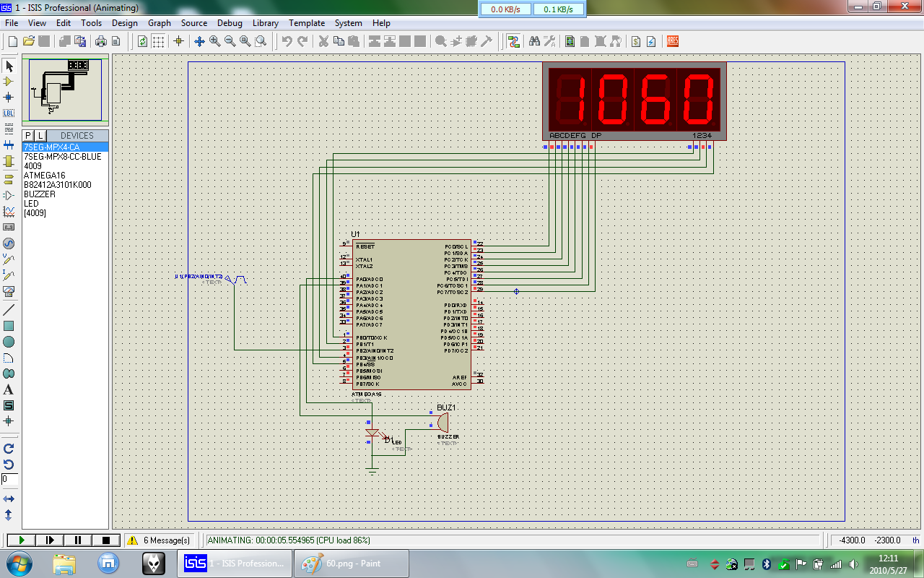Viewport: 924px width, 578px height.
Task: Select the Graph Mode tool
Action: point(9,211)
